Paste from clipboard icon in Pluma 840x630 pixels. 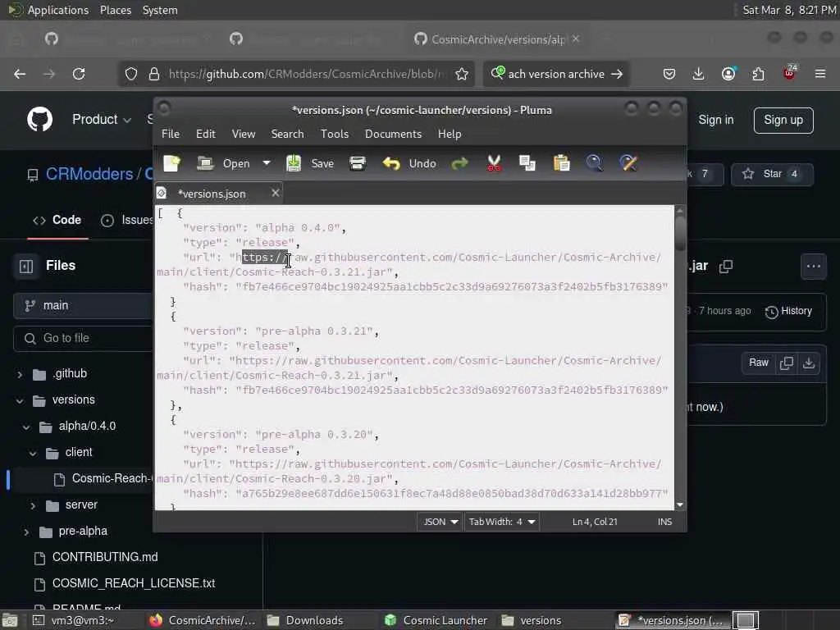coord(561,163)
